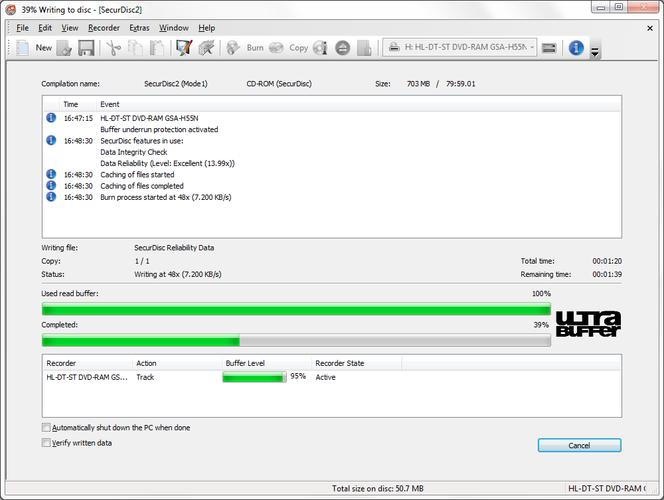Click the Event column header
664x500 pixels.
pyautogui.click(x=110, y=104)
